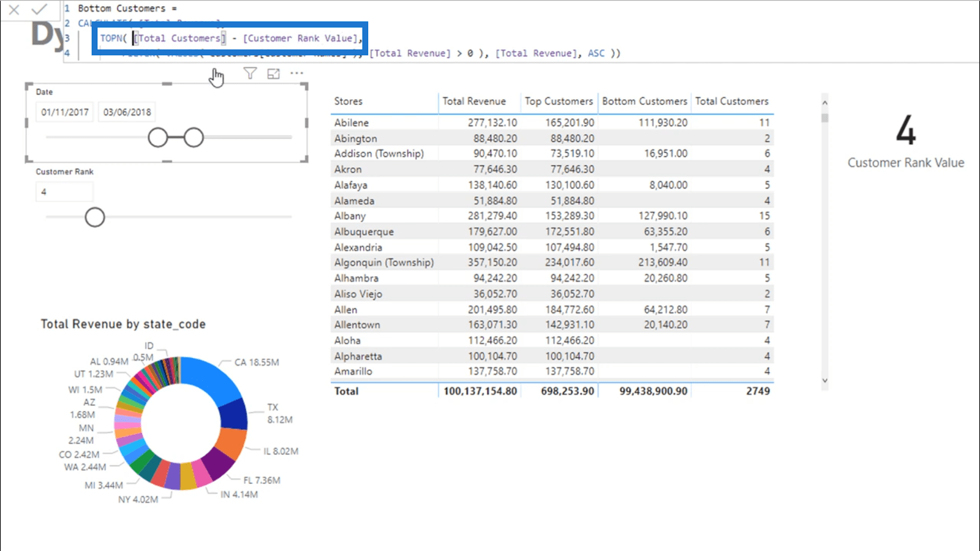
Task: Click the left handle of Date slider
Action: [158, 138]
